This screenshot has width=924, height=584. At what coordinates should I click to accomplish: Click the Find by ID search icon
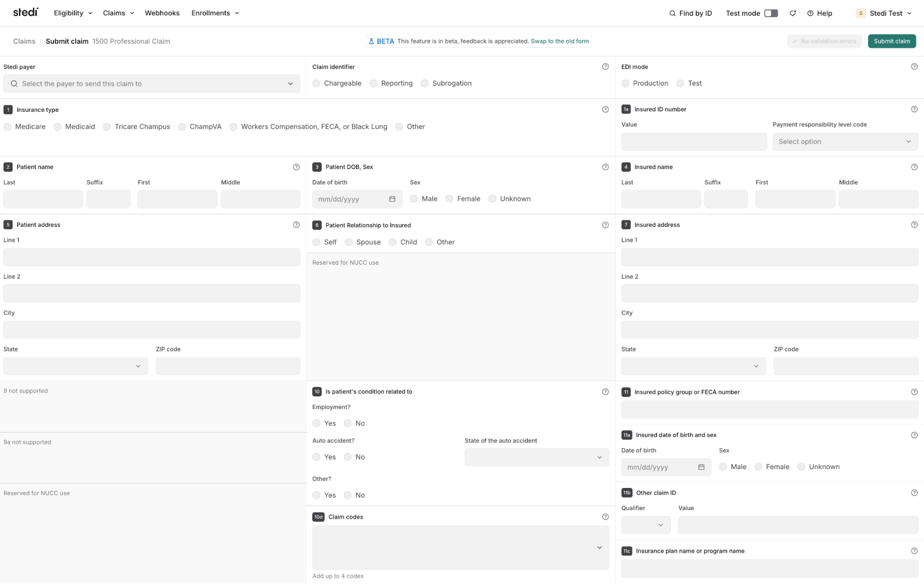[x=673, y=13]
